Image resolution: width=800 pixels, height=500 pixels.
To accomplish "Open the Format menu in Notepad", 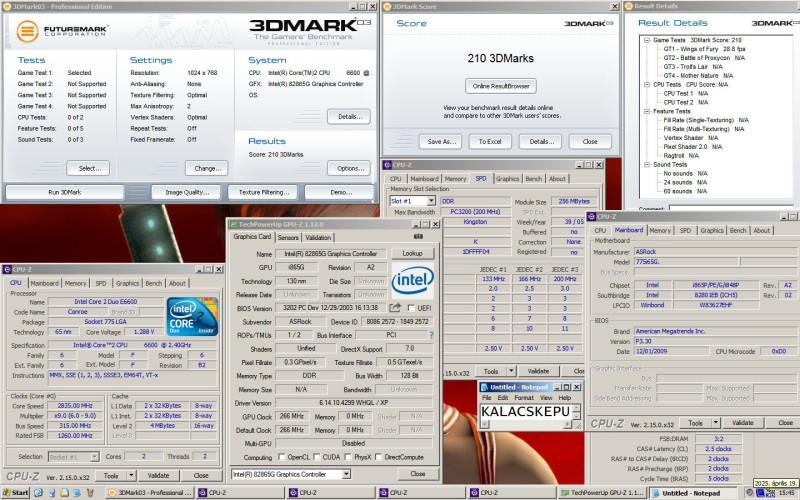I will pyautogui.click(x=524, y=397).
